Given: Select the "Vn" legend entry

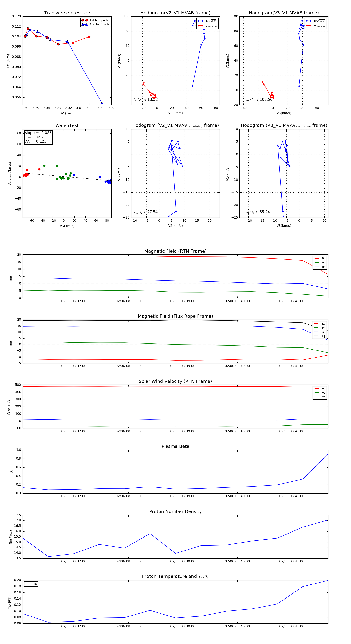Looking at the screenshot, I should click(x=320, y=397).
